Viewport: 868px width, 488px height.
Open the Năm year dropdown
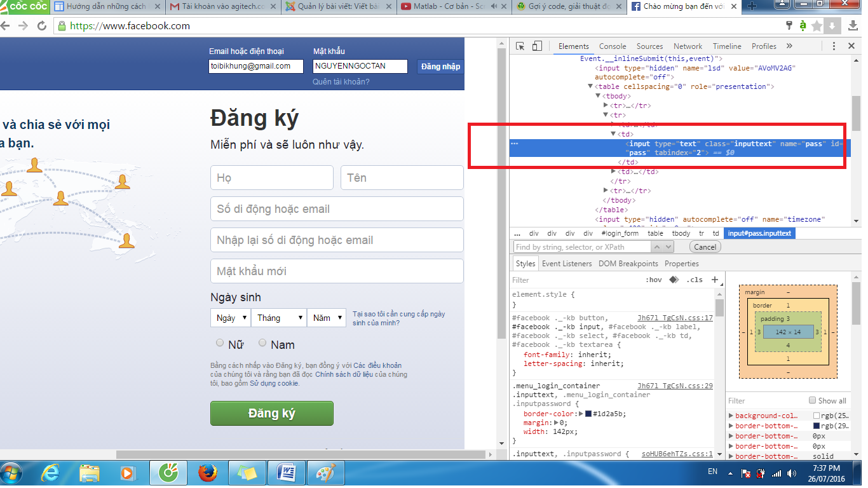click(327, 318)
